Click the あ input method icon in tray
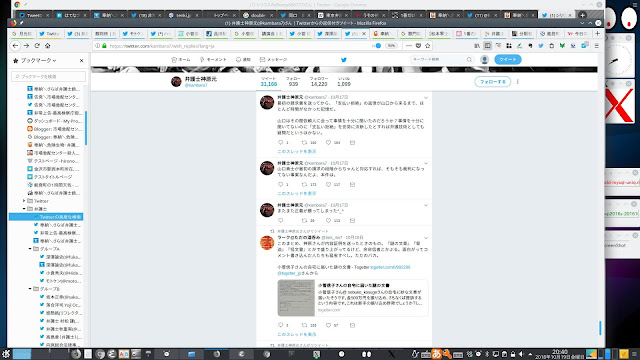The height and width of the screenshot is (360, 640). 436,354
